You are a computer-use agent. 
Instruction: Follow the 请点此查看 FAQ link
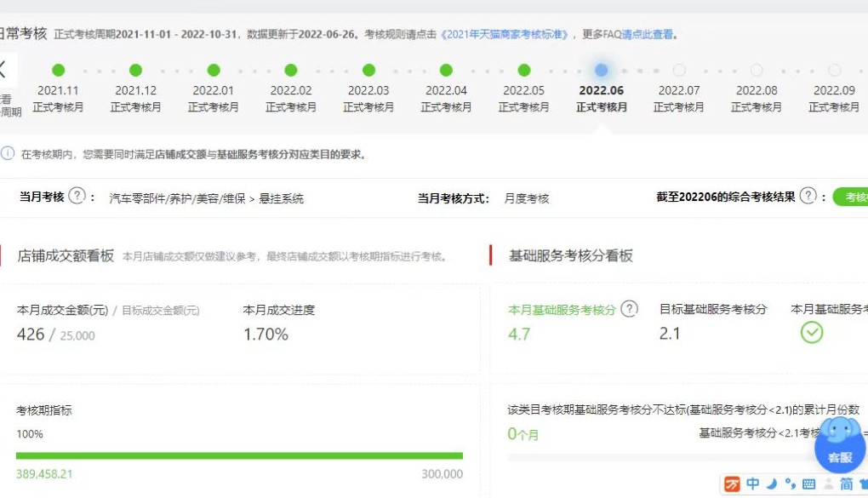coord(647,34)
